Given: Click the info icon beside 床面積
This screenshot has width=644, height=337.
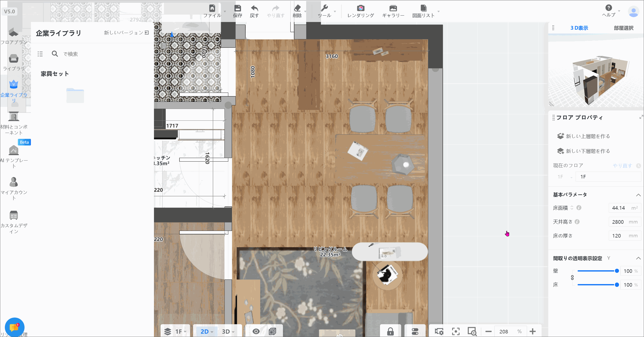Looking at the screenshot, I should coord(579,208).
